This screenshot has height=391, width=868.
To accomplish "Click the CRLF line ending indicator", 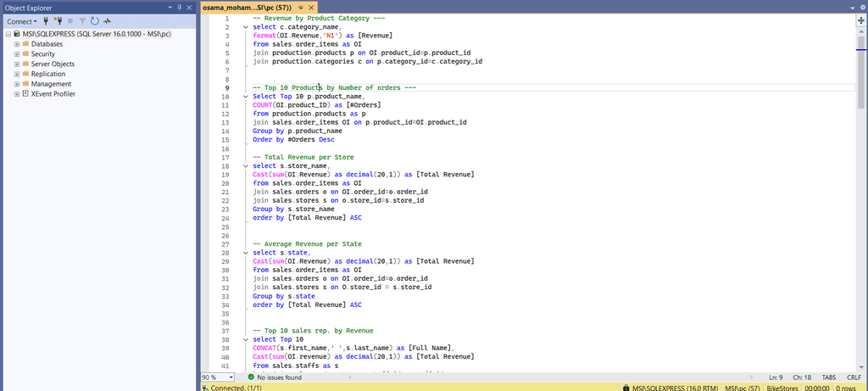I will pyautogui.click(x=854, y=377).
